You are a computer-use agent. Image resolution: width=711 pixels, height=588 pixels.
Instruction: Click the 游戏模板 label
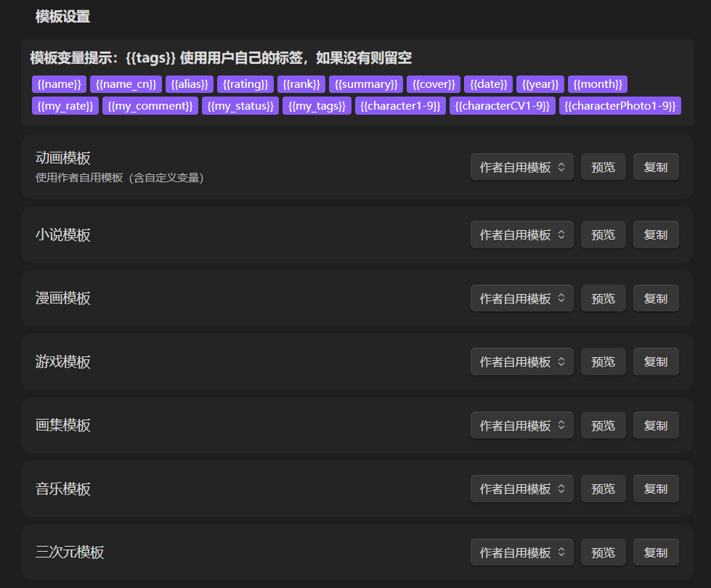63,362
